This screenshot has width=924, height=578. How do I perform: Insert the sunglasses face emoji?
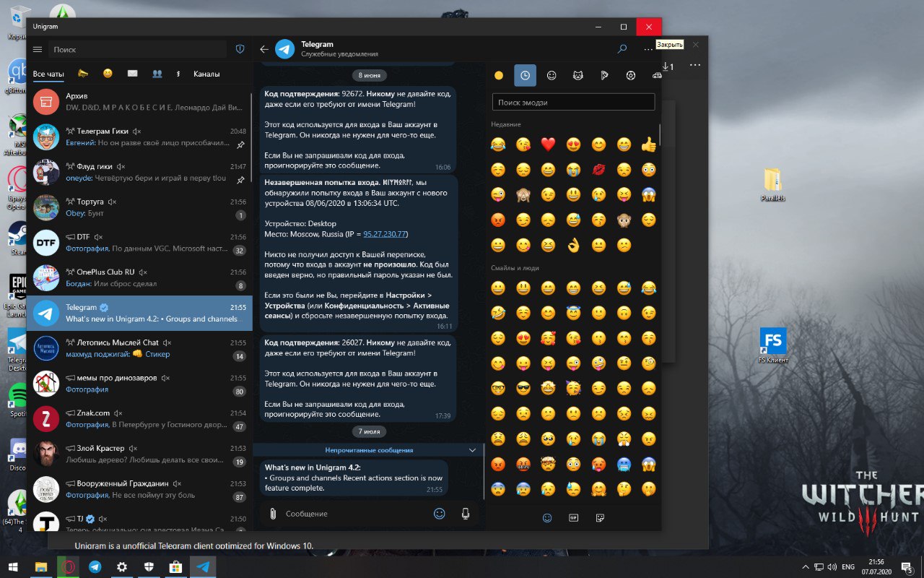tap(523, 389)
